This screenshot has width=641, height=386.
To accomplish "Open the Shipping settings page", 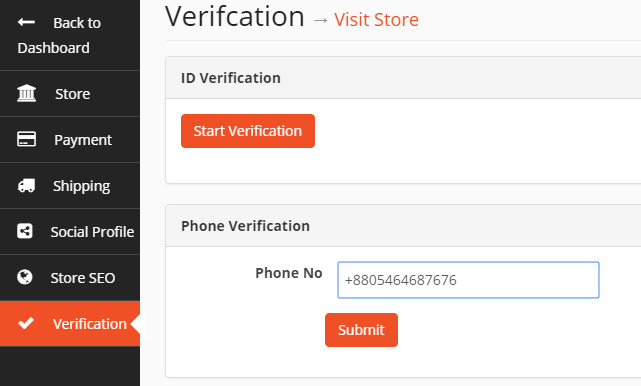I will 70,186.
